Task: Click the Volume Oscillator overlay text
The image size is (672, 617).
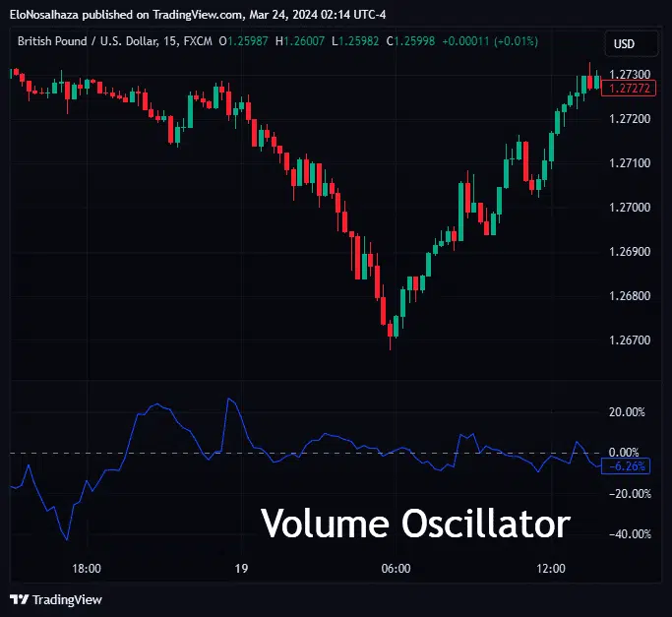Action: [414, 524]
